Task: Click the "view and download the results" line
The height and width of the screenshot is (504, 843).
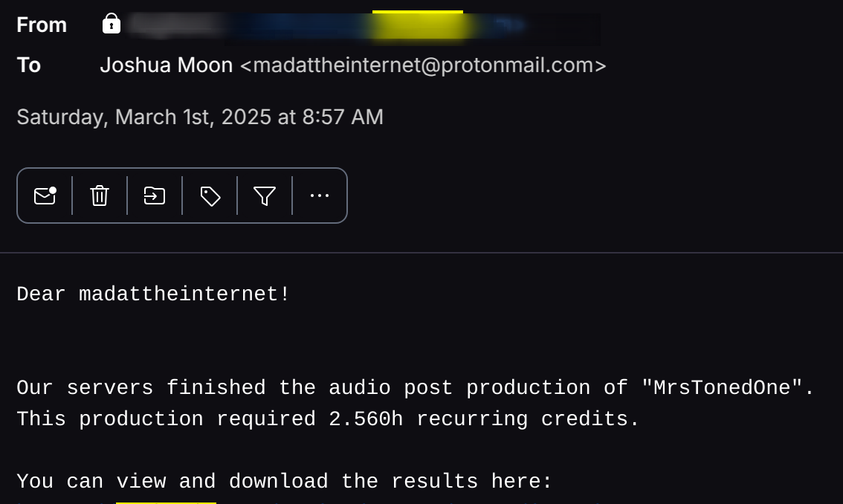Action: 285,482
